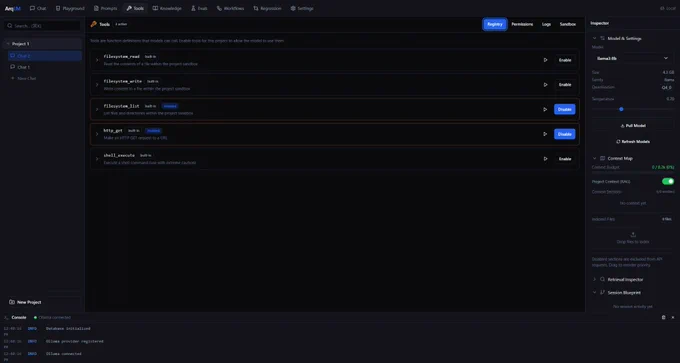Collapse the Session Blueprint section
This screenshot has height=363, width=680.
click(595, 292)
